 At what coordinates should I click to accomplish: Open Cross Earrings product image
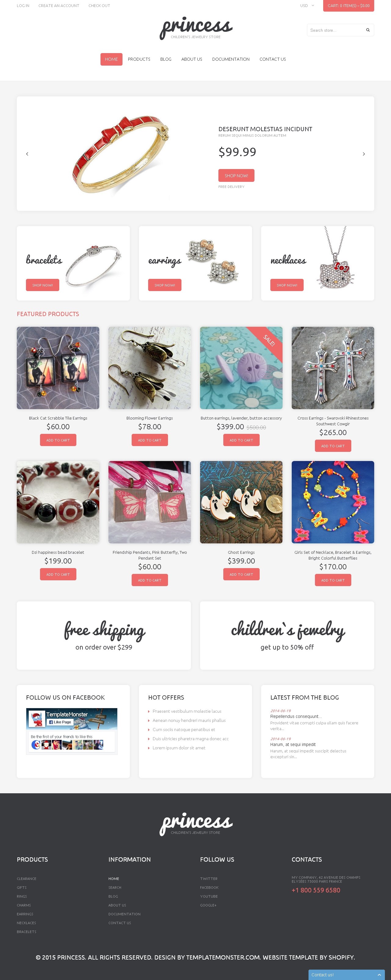(333, 368)
